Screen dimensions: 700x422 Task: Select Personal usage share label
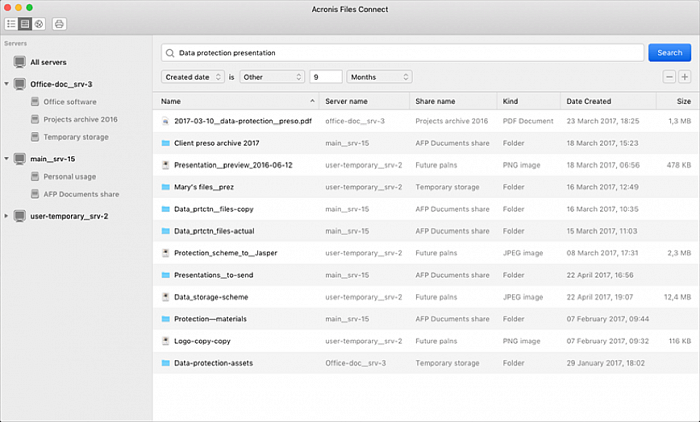(x=70, y=176)
